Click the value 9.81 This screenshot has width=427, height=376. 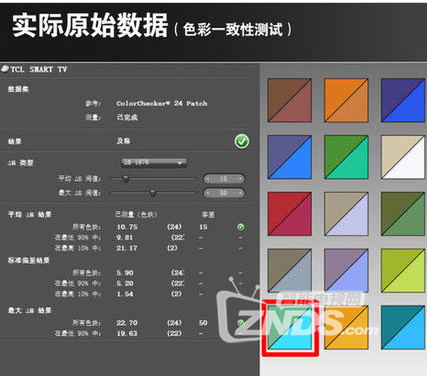125,238
